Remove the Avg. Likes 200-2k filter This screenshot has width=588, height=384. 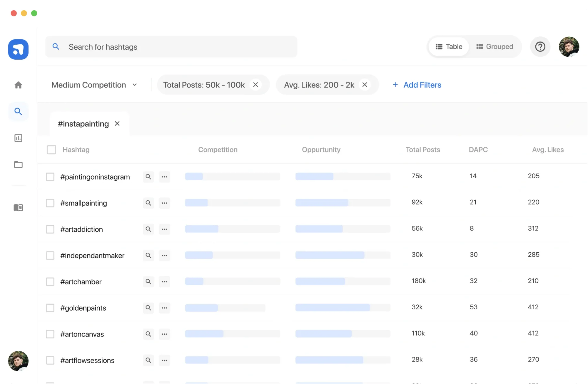click(x=365, y=85)
